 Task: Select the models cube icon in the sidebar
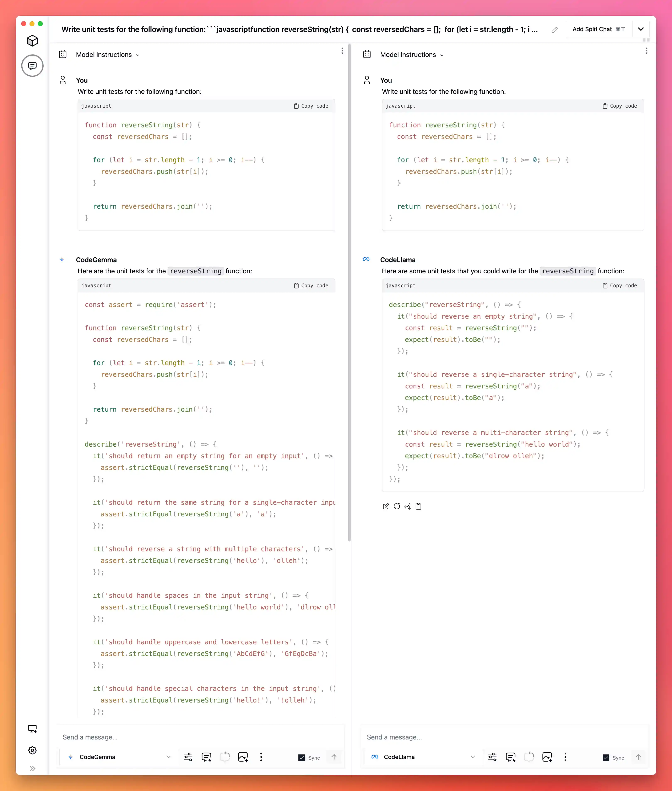32,41
